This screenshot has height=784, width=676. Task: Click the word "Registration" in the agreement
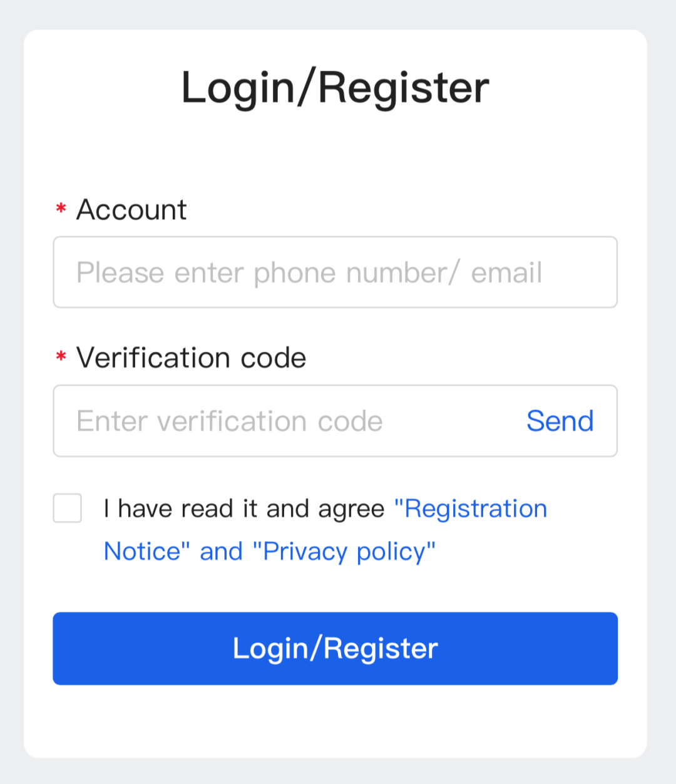tap(476, 508)
